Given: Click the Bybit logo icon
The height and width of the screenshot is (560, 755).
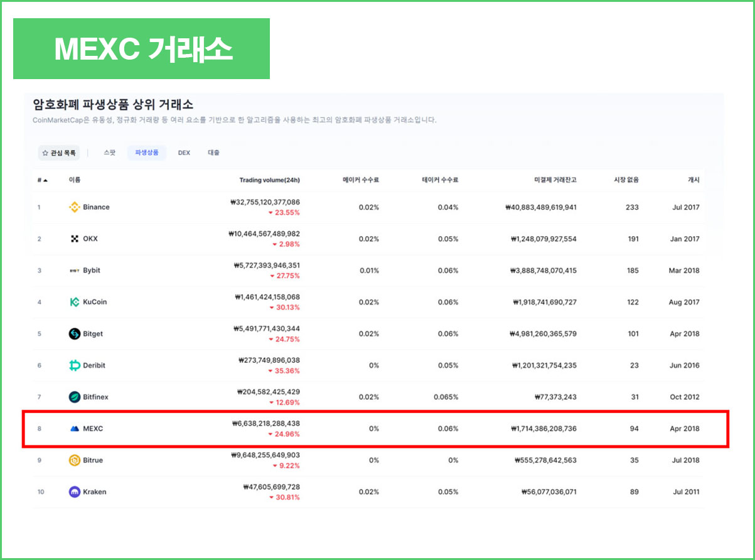Looking at the screenshot, I should click(x=74, y=271).
